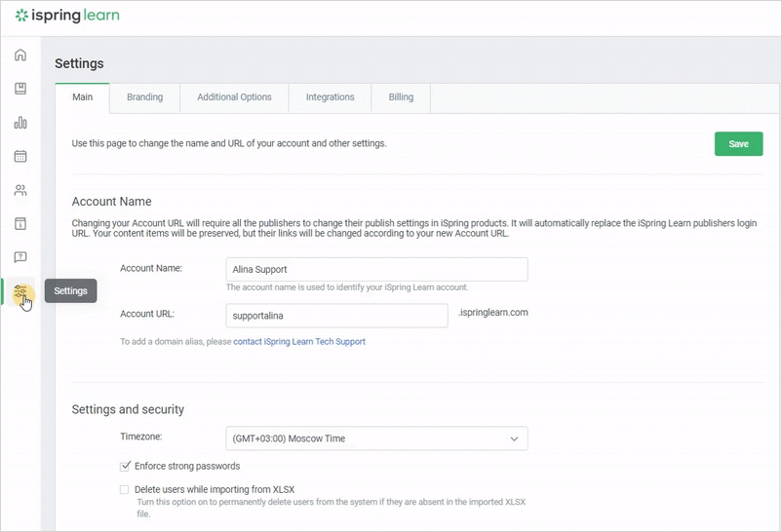Expand the Timezone dropdown
Viewport: 782px width, 532px height.
375,438
